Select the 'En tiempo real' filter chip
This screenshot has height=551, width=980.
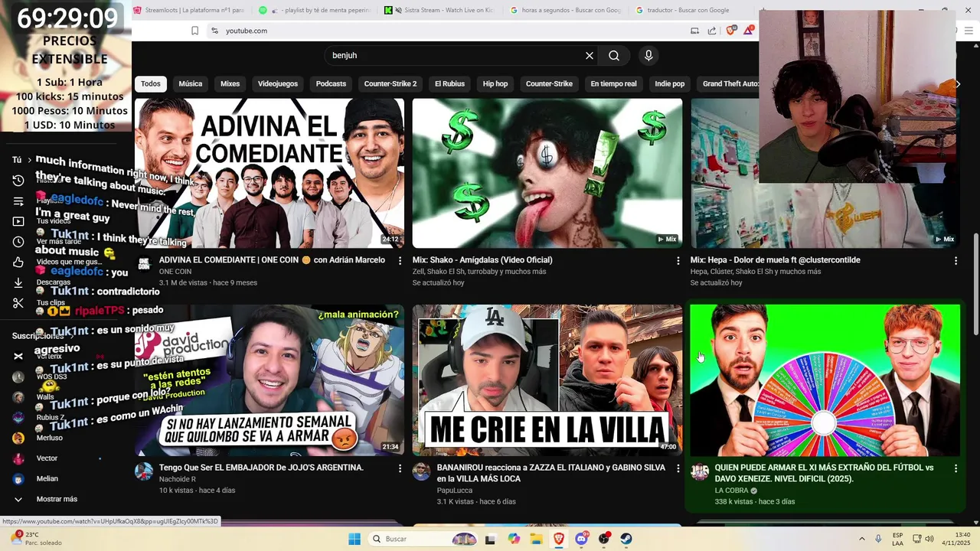(613, 83)
